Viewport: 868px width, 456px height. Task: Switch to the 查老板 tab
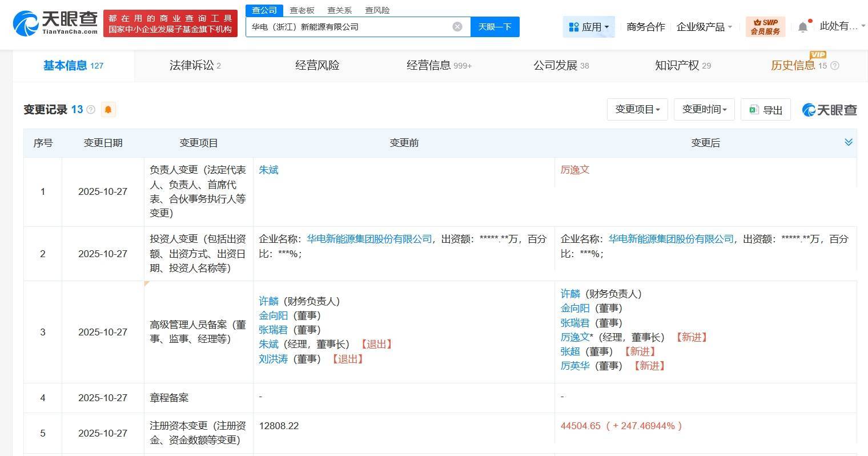302,10
